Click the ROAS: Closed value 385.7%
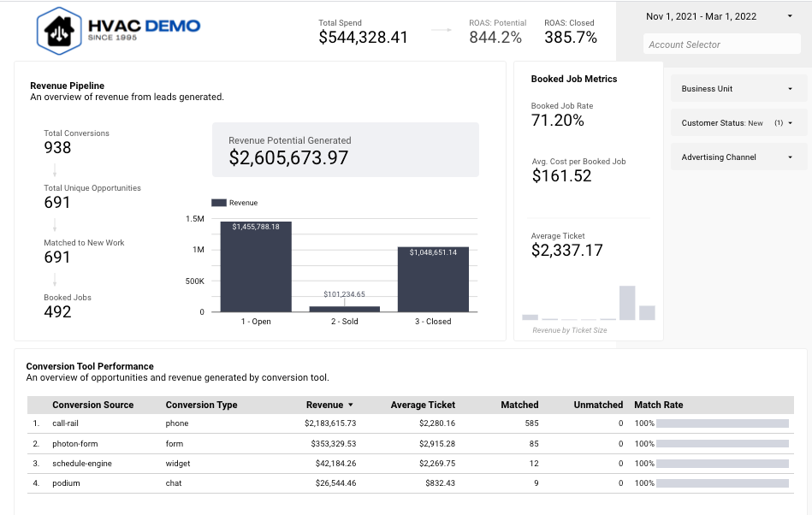Viewport: 812px width, 515px height. tap(571, 38)
